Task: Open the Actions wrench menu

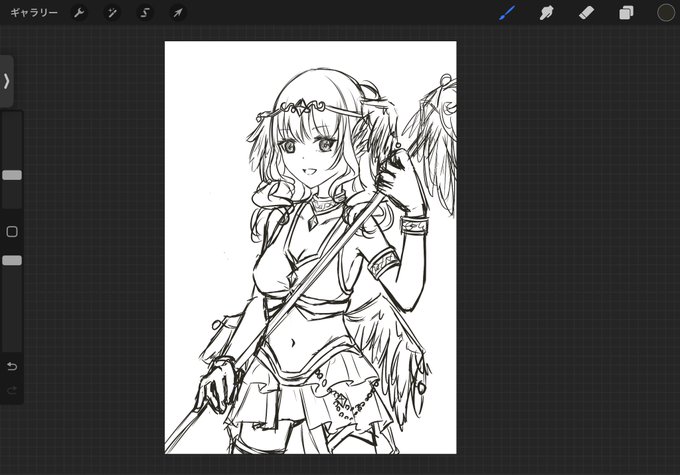Action: (79, 13)
